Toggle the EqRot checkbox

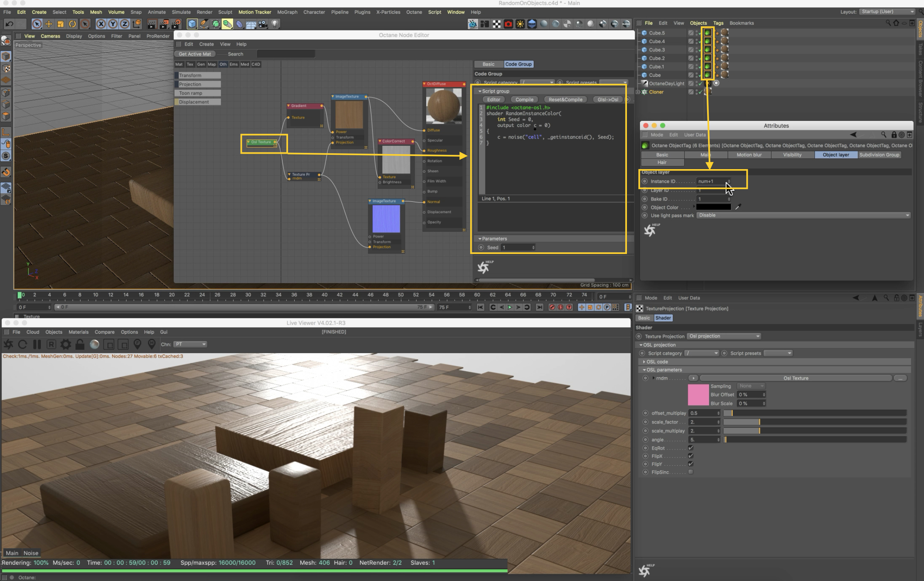pyautogui.click(x=691, y=448)
